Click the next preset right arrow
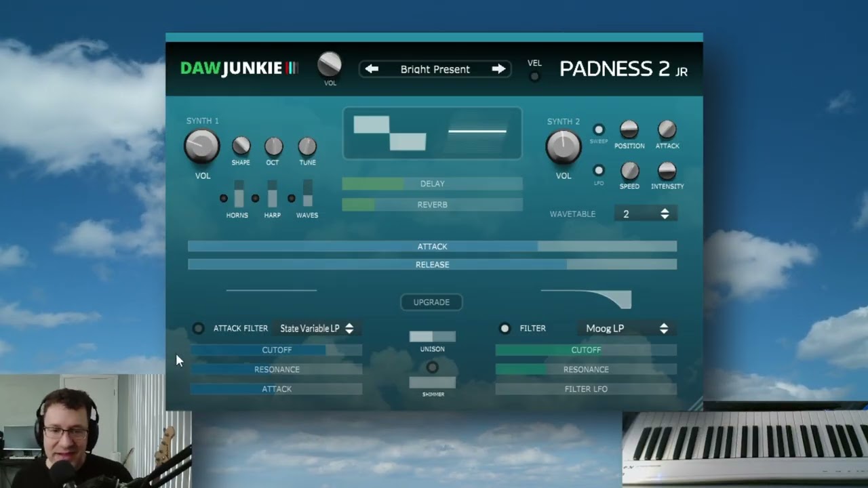The image size is (868, 488). tap(498, 68)
